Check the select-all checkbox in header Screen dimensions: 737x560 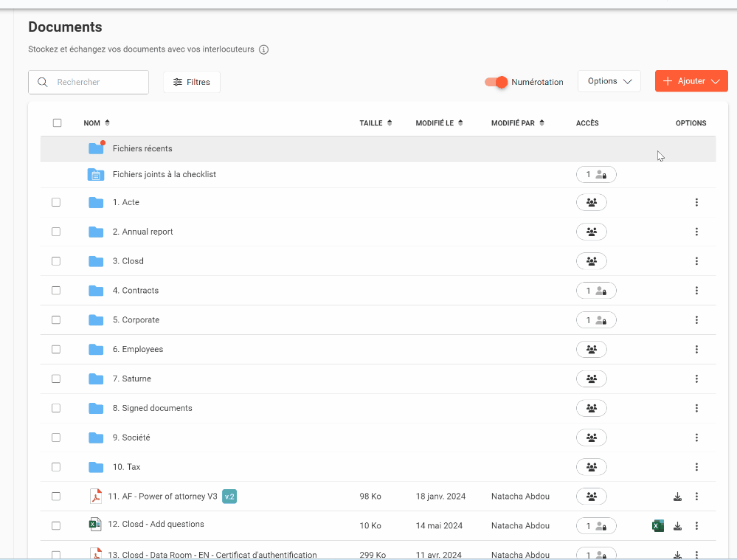[x=57, y=123]
